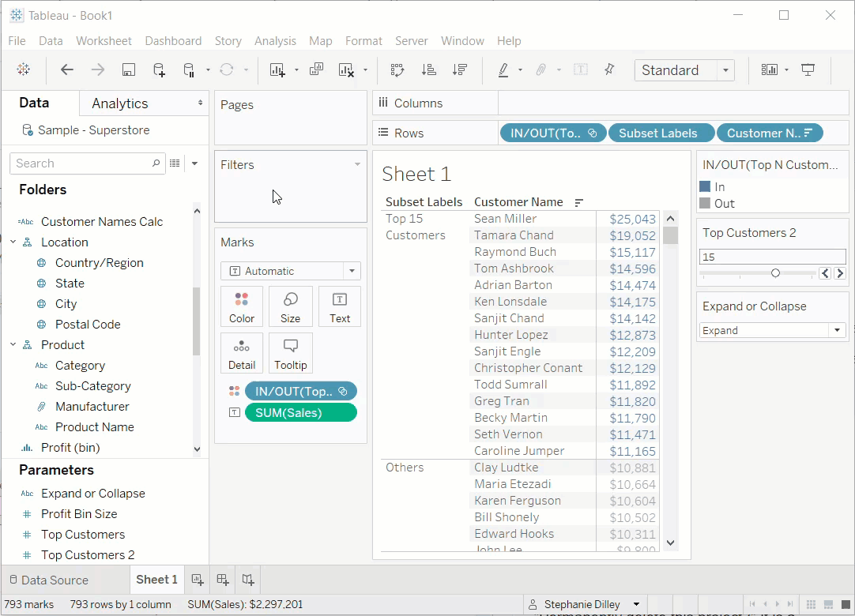
Task: Click the Sort Descending icon
Action: 460,69
